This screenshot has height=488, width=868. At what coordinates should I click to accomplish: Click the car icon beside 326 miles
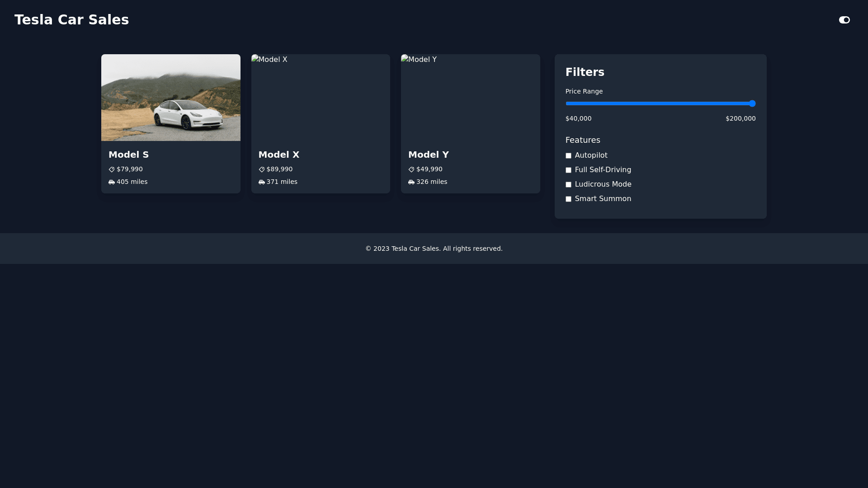click(x=411, y=182)
